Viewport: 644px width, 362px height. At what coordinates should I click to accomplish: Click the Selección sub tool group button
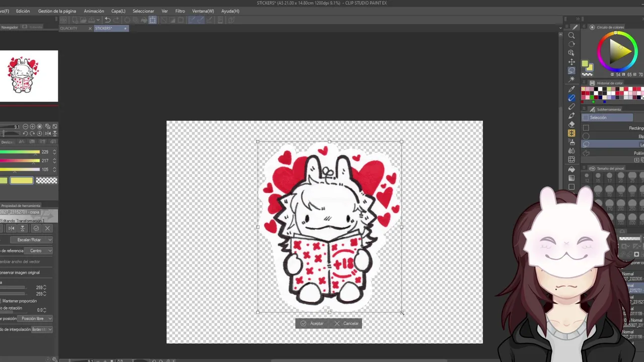[x=608, y=118]
